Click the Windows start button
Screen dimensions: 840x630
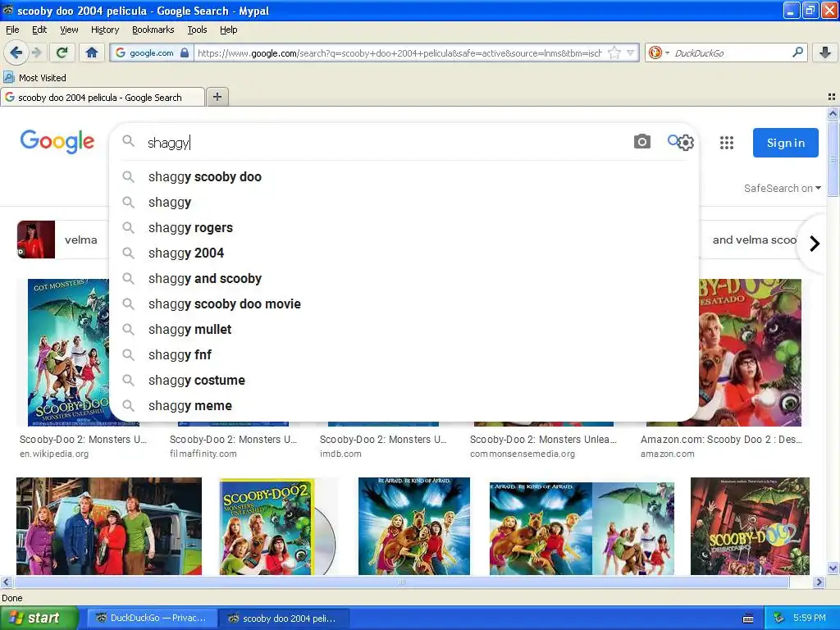(39, 618)
